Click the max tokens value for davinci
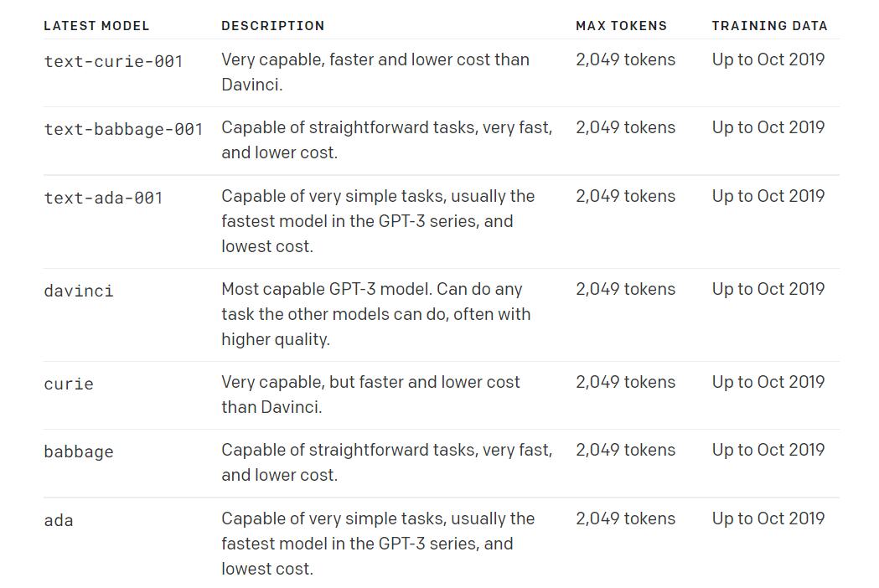Image resolution: width=879 pixels, height=588 pixels. tap(625, 289)
